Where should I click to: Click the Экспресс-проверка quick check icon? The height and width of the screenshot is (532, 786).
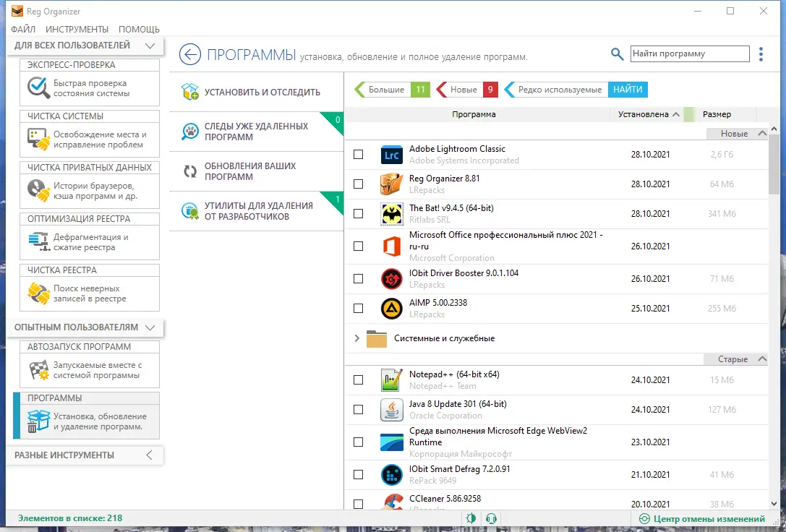click(38, 87)
